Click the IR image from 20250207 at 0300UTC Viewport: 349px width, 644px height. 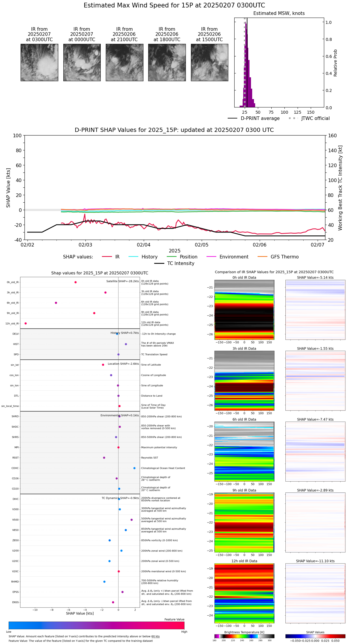pyautogui.click(x=39, y=62)
